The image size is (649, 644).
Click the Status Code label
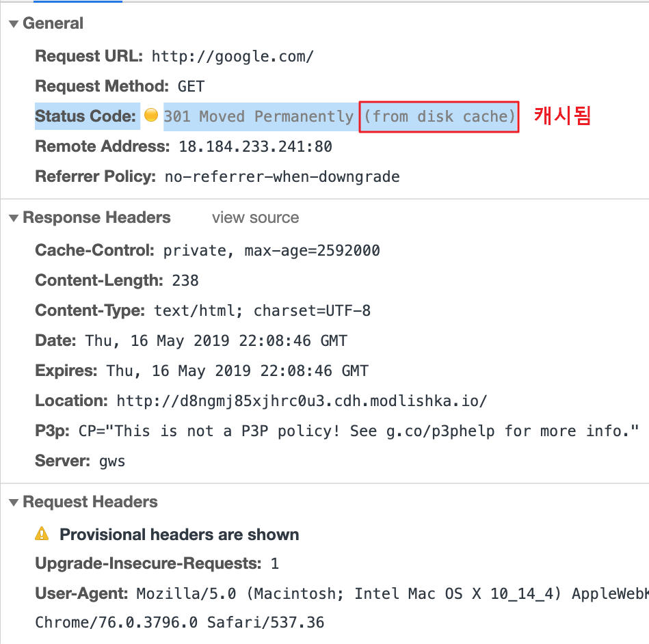pos(85,116)
